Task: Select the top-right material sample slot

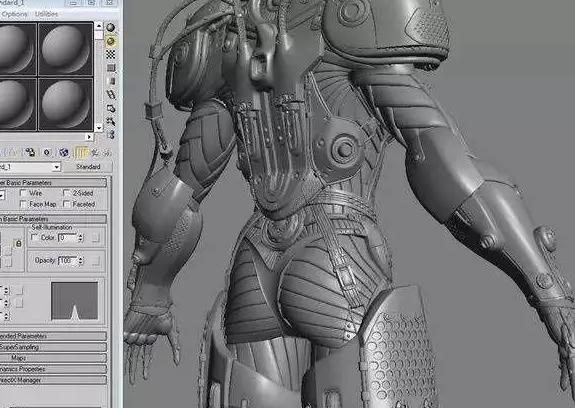Action: 66,49
